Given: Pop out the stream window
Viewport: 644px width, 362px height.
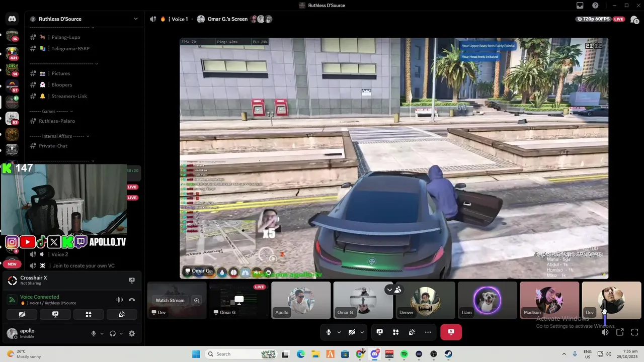Looking at the screenshot, I should pos(620,332).
